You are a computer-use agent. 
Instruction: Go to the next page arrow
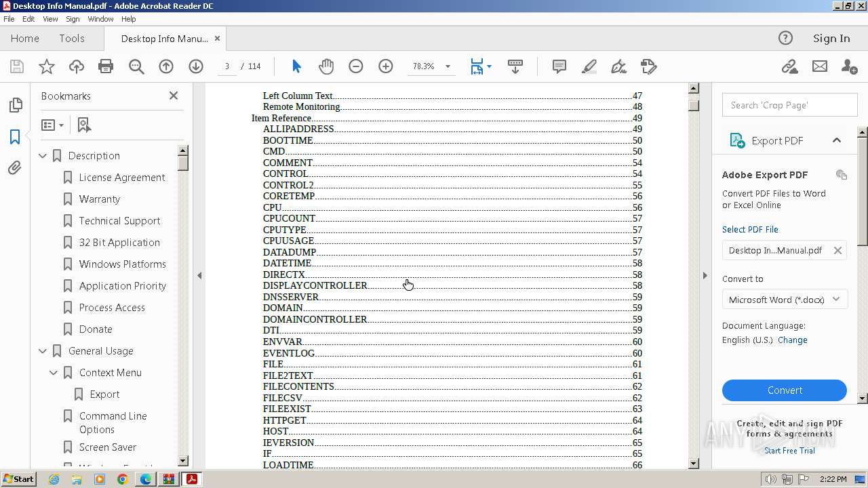point(196,66)
